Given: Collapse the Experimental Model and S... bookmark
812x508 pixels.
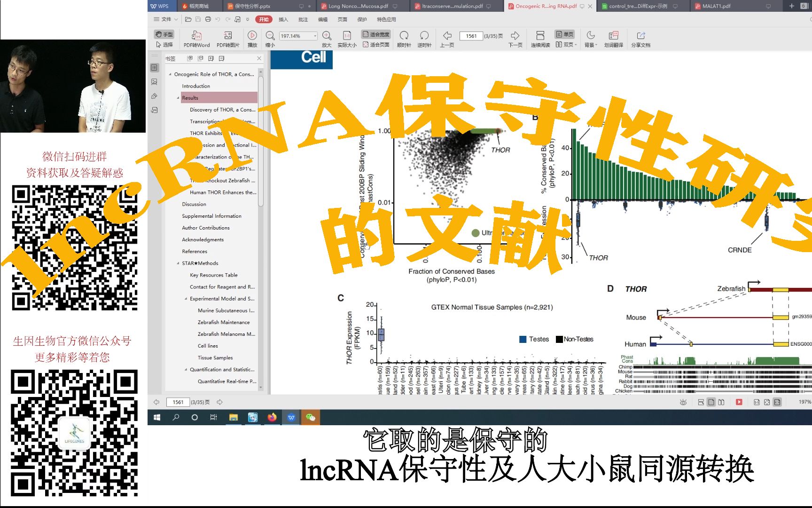Looking at the screenshot, I should pyautogui.click(x=186, y=299).
